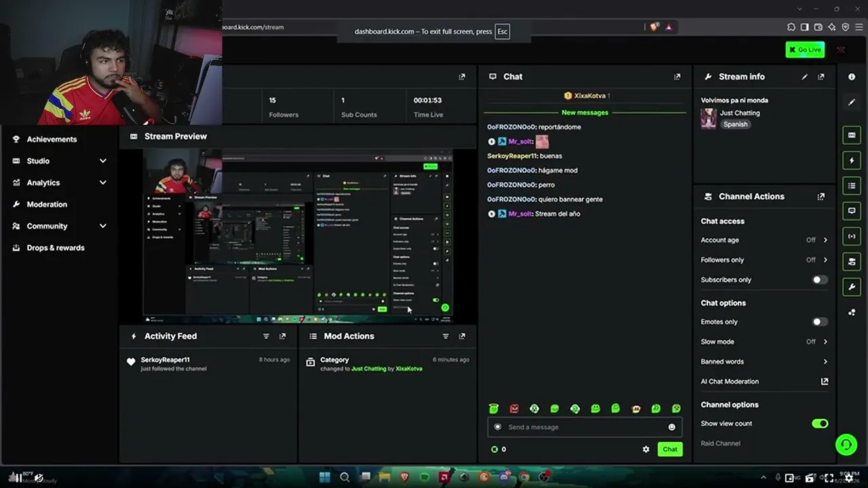
Task: Toggle the lightning bolt panel icon
Action: [x=852, y=161]
